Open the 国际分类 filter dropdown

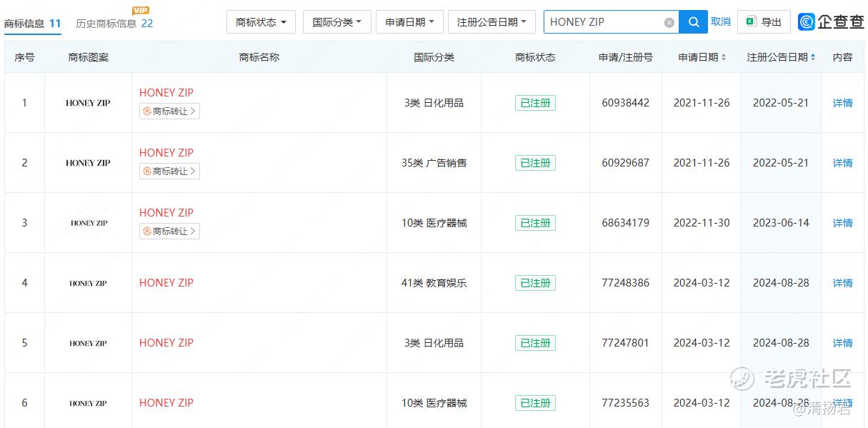pyautogui.click(x=337, y=22)
